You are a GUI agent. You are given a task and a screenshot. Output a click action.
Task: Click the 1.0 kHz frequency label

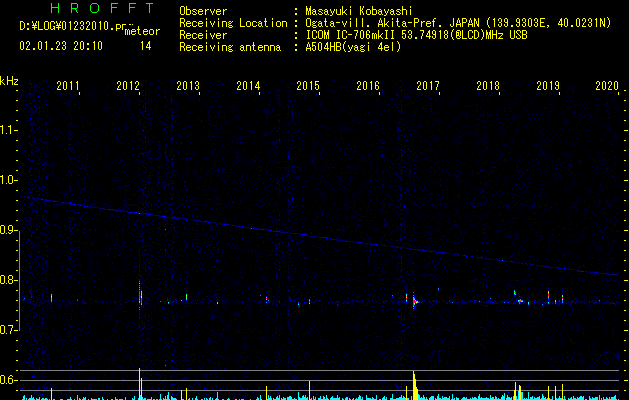[8, 180]
